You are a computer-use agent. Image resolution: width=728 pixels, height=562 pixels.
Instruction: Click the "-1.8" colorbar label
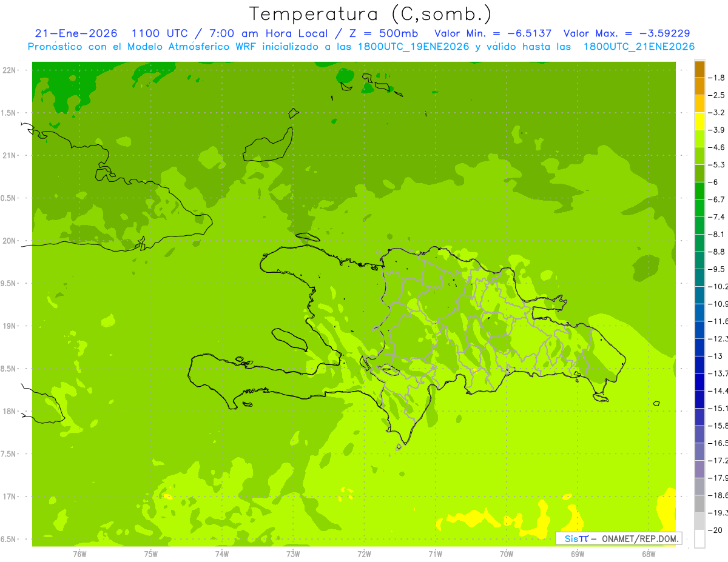(x=718, y=78)
